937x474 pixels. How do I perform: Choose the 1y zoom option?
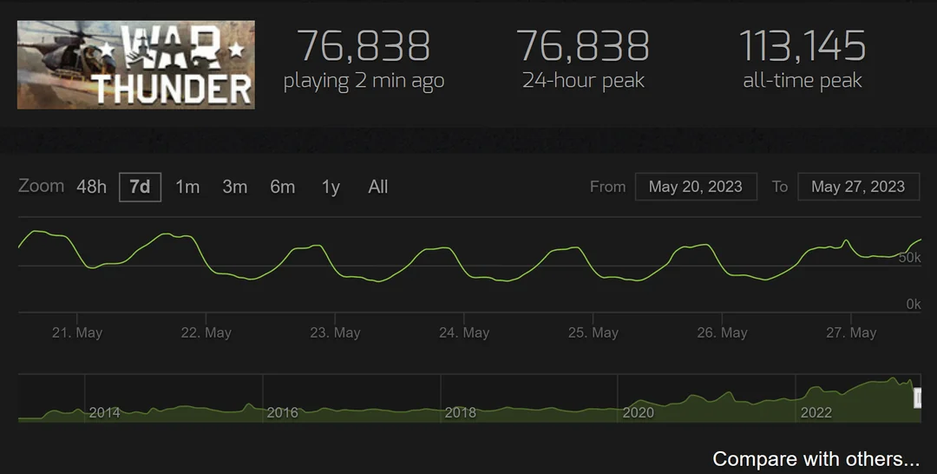pyautogui.click(x=331, y=187)
